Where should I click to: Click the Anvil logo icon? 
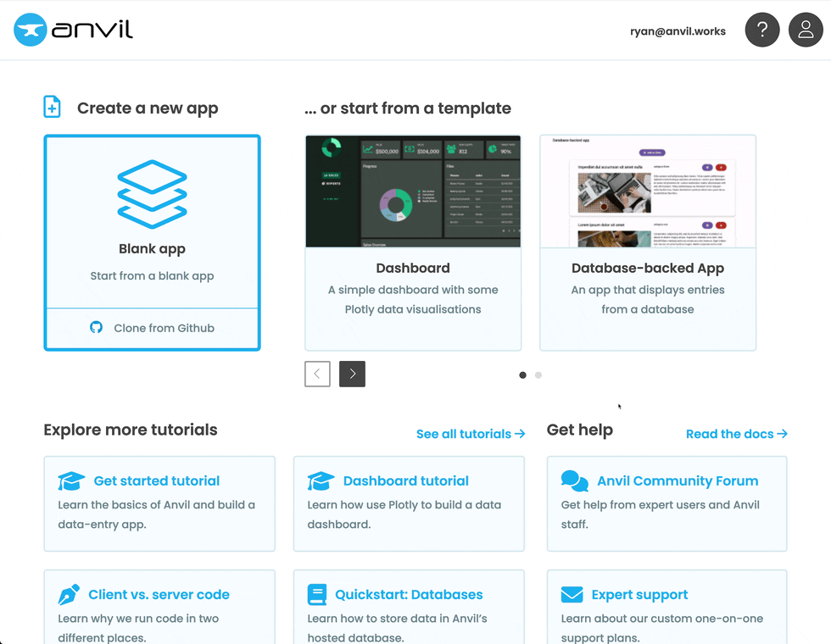(31, 30)
